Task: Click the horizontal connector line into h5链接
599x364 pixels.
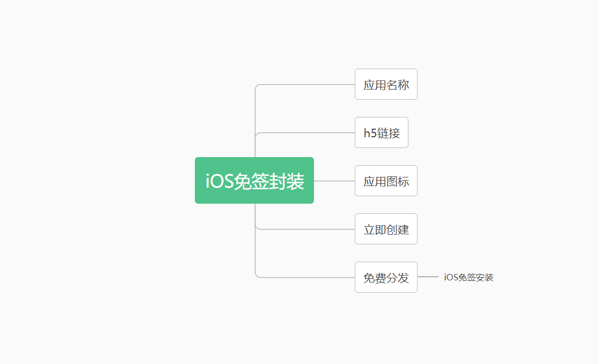Action: (x=306, y=132)
